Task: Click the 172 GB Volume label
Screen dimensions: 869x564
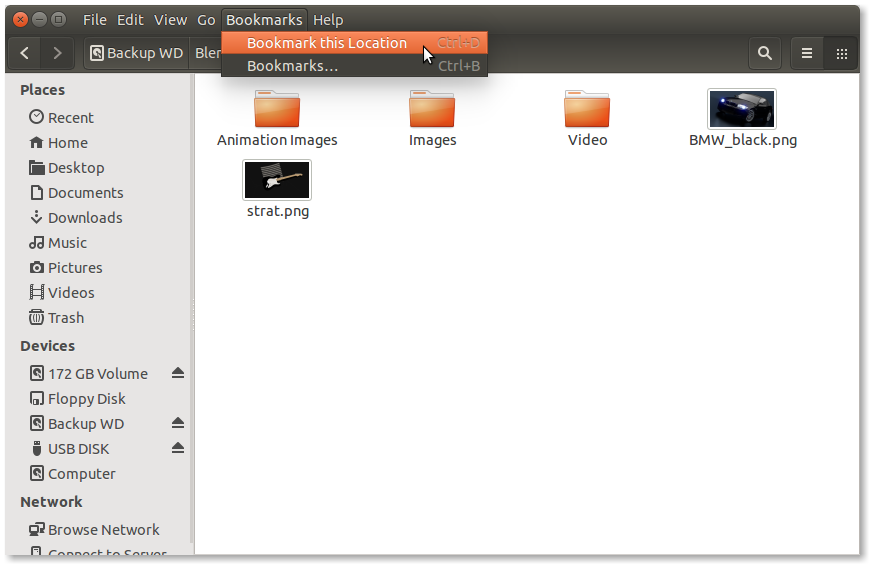Action: [98, 374]
